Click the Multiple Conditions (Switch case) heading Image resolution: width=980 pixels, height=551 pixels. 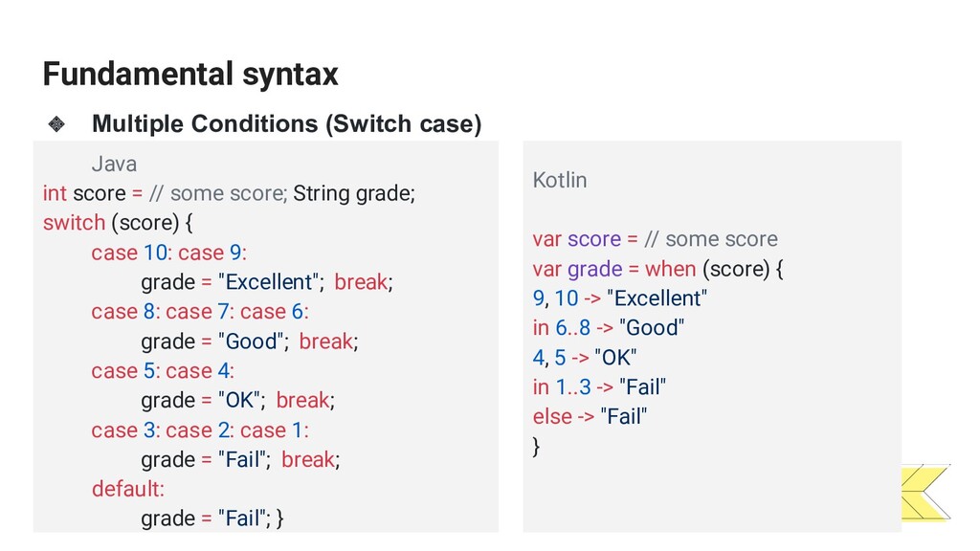tap(287, 123)
